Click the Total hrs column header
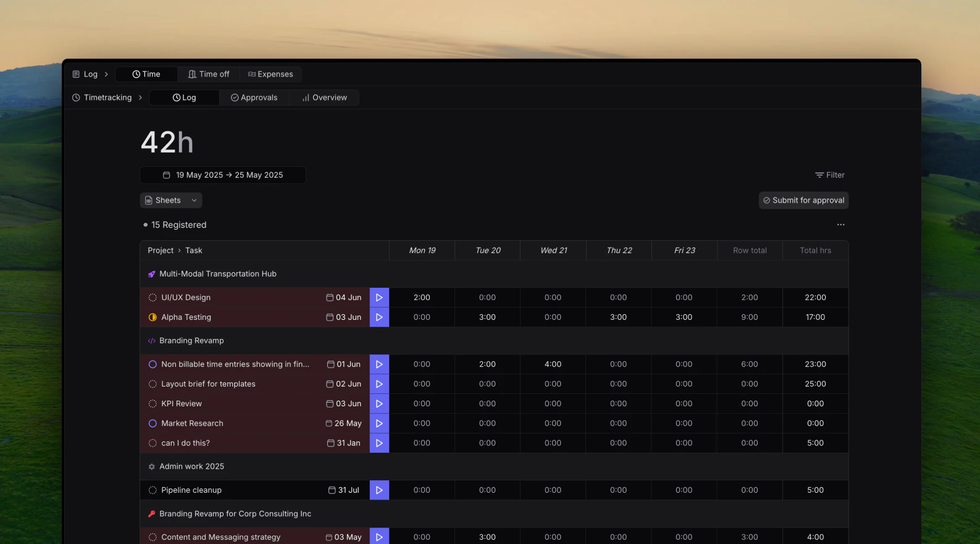Screen dimensions: 980x544 [815, 251]
